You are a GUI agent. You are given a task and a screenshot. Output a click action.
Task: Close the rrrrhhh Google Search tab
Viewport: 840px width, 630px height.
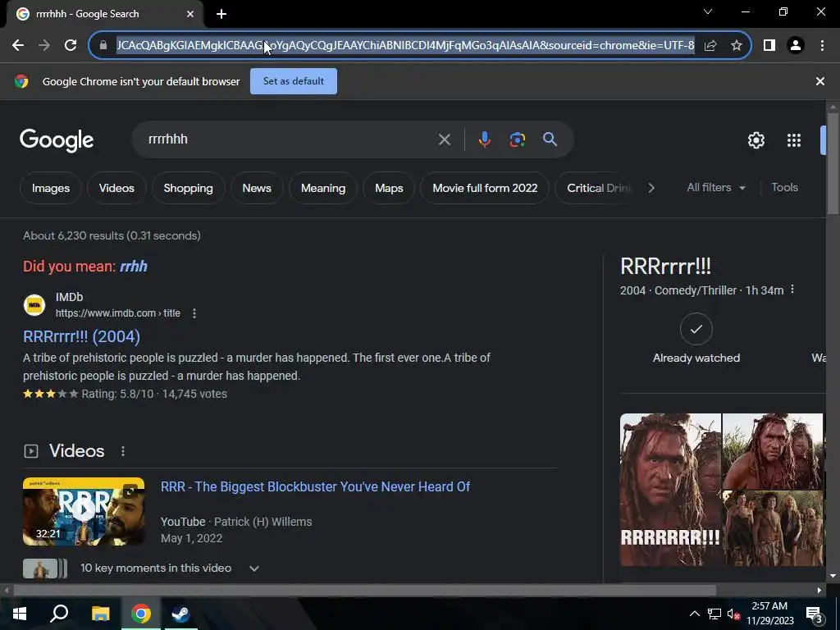tap(190, 14)
